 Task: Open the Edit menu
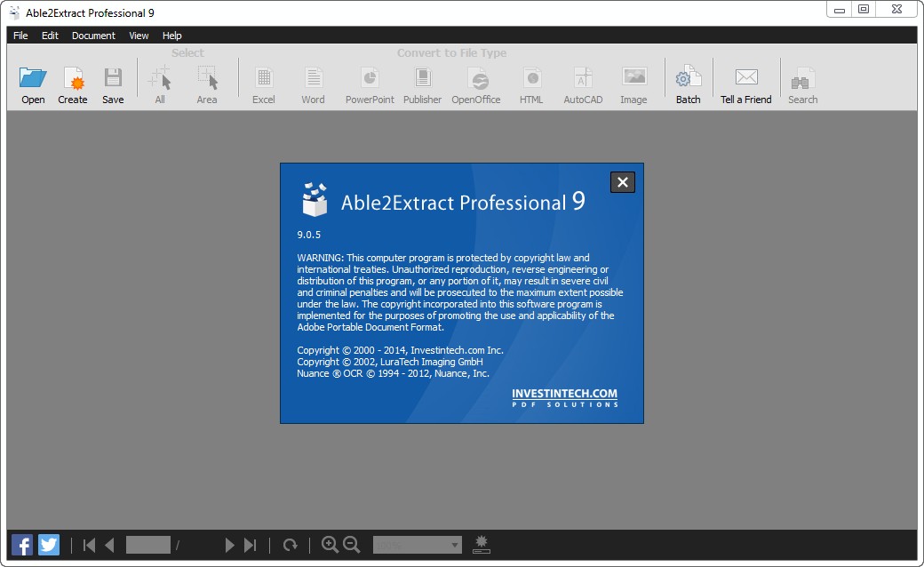50,36
